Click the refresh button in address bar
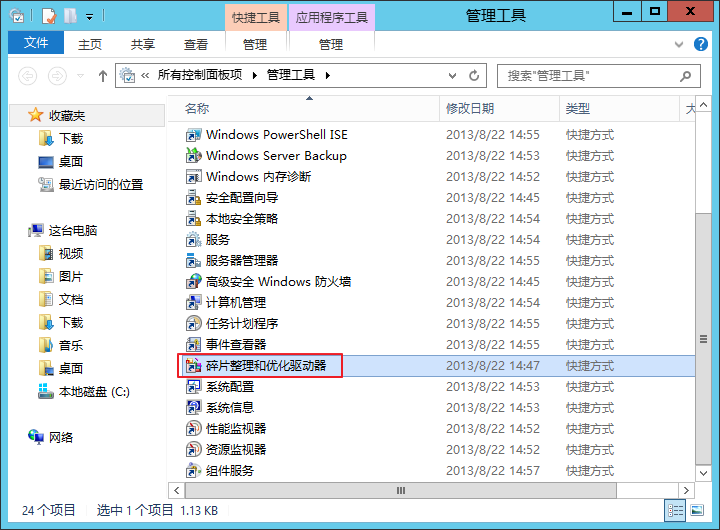The height and width of the screenshot is (530, 720). 474,75
